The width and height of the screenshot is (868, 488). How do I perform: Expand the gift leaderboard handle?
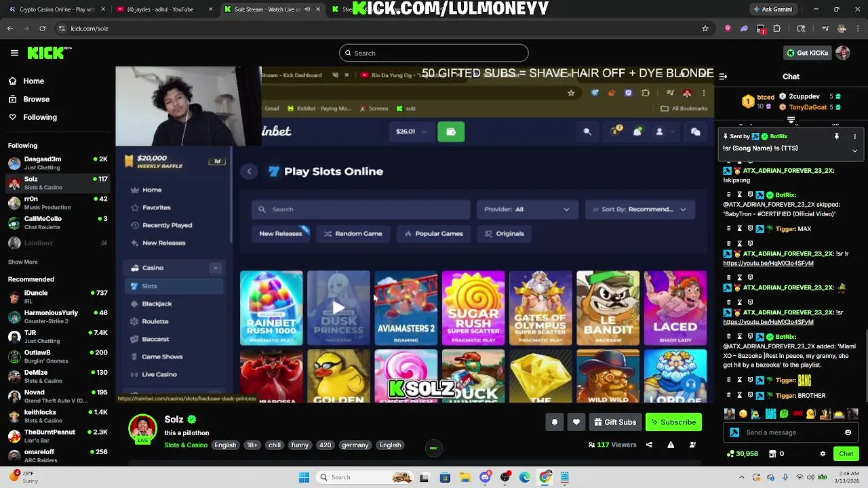point(791,120)
